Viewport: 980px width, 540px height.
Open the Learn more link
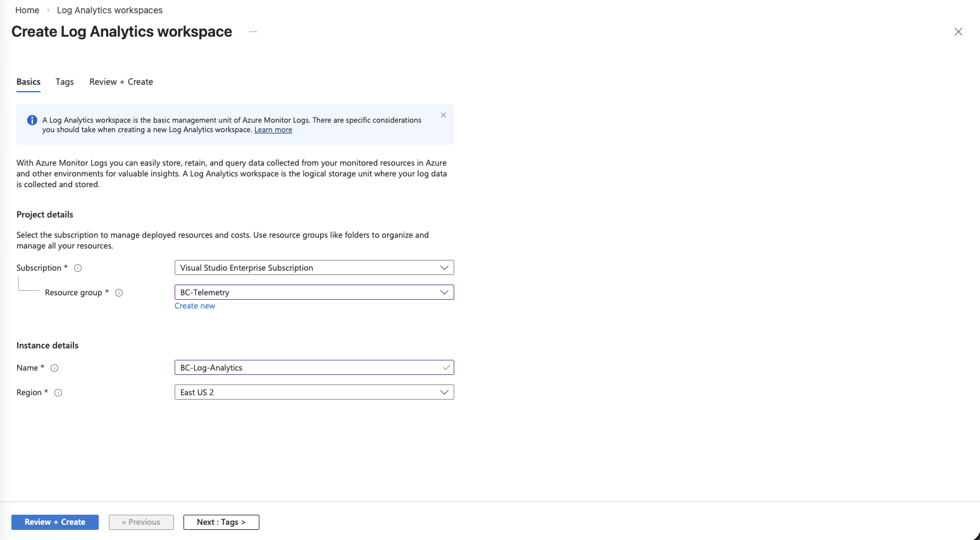[273, 130]
